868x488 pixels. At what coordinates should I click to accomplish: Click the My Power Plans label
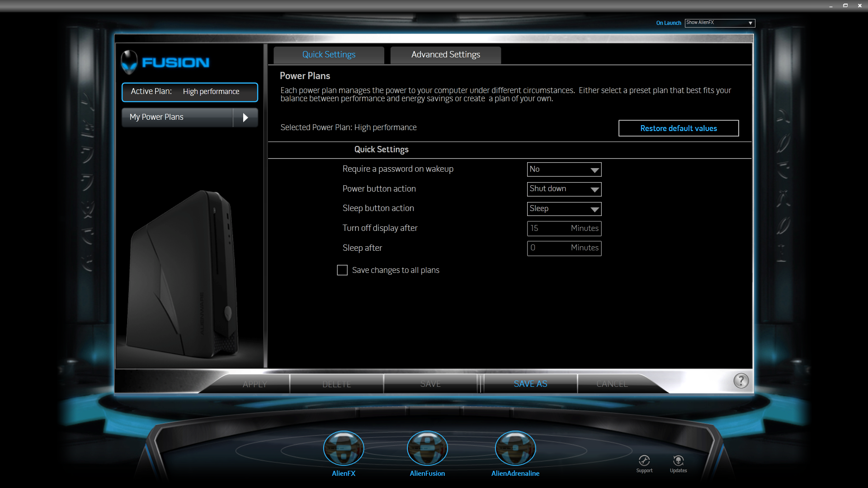[156, 117]
